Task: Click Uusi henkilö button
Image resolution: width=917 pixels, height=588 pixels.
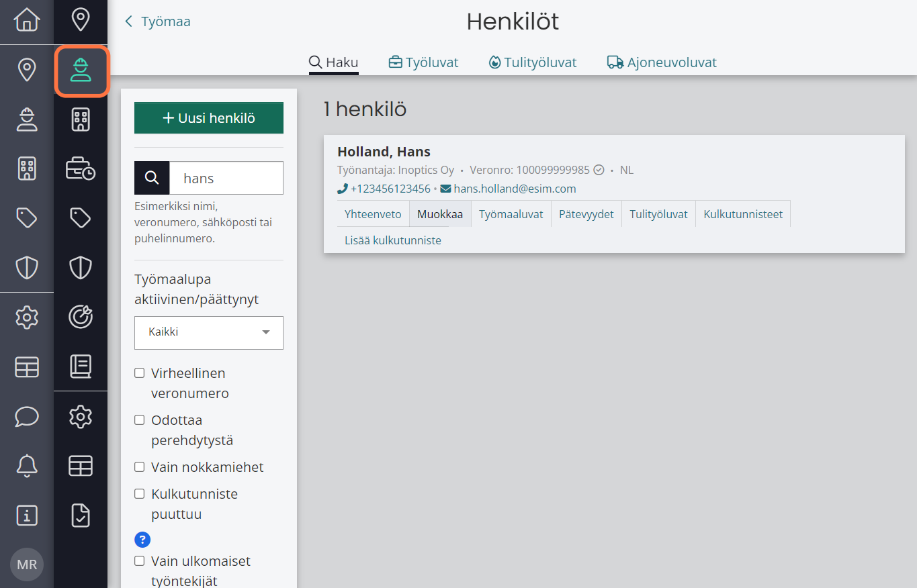Action: (x=209, y=118)
